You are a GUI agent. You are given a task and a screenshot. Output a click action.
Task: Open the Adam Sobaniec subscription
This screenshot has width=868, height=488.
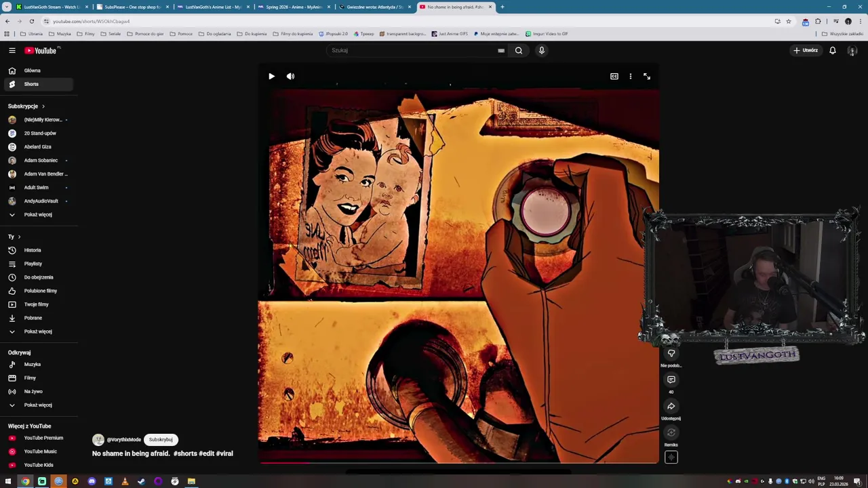point(39,161)
